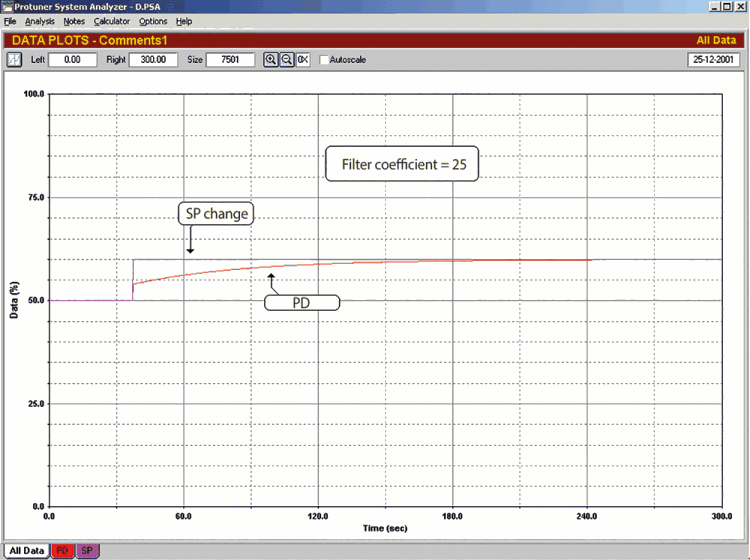Click the plot chart icon beside Left field

[14, 60]
